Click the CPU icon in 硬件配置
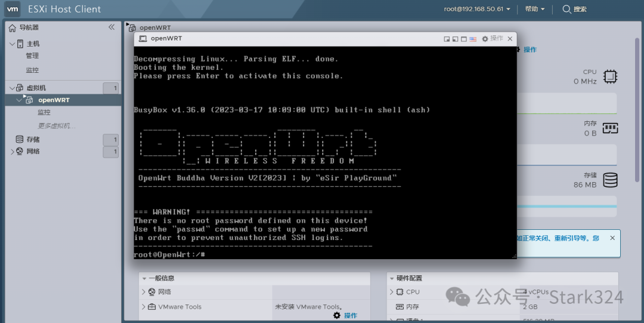Viewport: 644px width, 323px height. point(400,292)
